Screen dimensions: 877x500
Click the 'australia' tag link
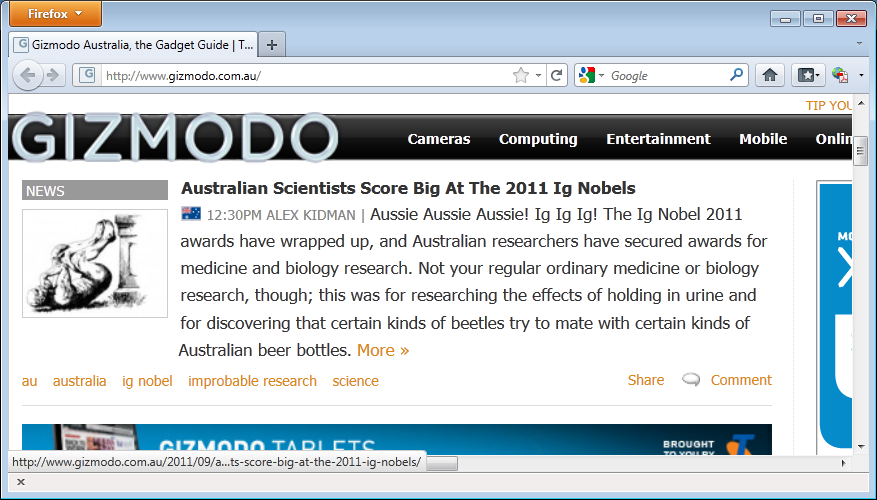(79, 381)
